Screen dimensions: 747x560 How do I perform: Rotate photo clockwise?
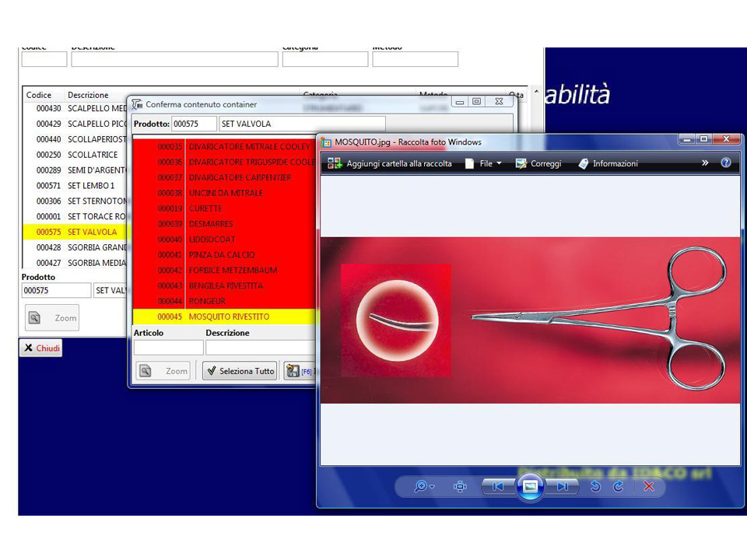point(619,486)
